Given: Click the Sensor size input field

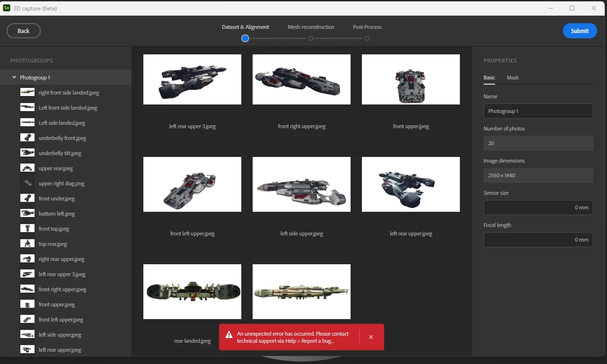Looking at the screenshot, I should pyautogui.click(x=538, y=208).
